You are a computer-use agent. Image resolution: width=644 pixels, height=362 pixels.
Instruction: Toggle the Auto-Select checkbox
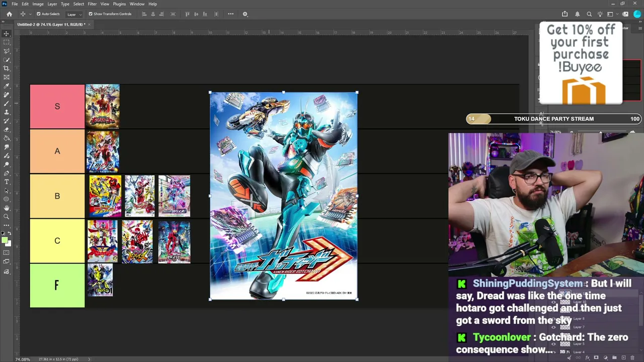coord(39,14)
